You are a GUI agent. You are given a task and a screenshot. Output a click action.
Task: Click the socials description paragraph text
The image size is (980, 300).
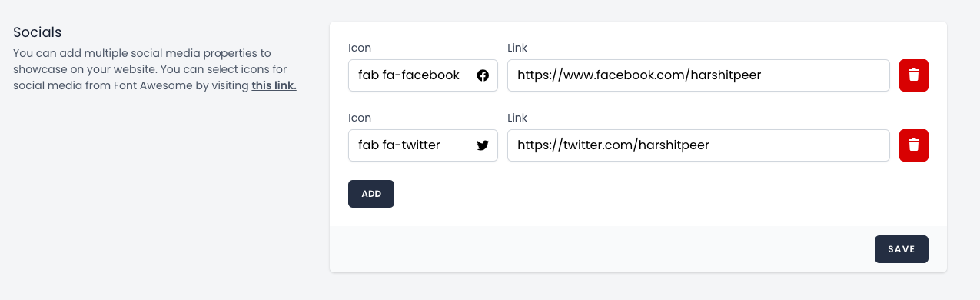154,69
